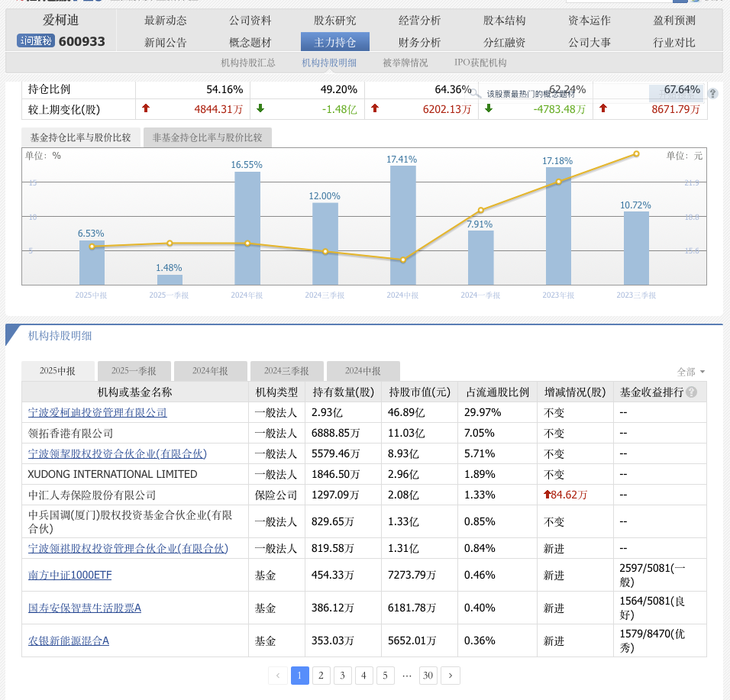Screen dimensions: 730x700
Task: Open the 行业对比 menu item
Action: (674, 42)
